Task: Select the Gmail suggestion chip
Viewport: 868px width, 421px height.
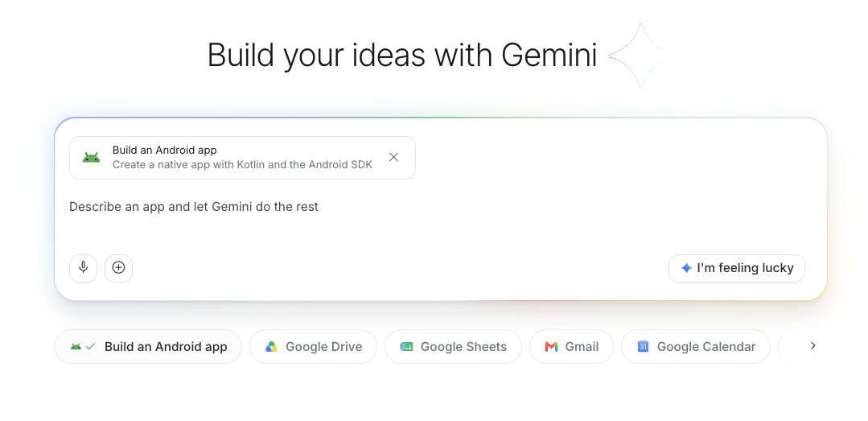Action: (x=571, y=347)
